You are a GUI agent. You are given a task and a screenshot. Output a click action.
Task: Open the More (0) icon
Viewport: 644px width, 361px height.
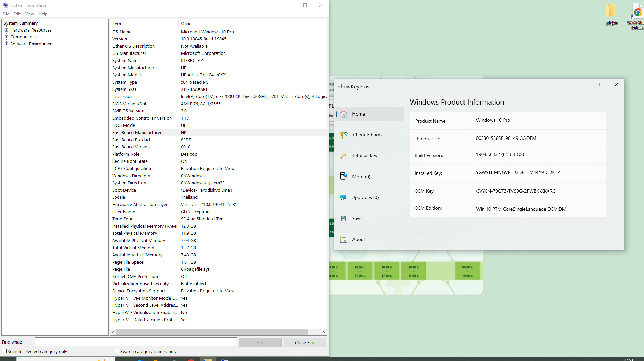point(344,176)
